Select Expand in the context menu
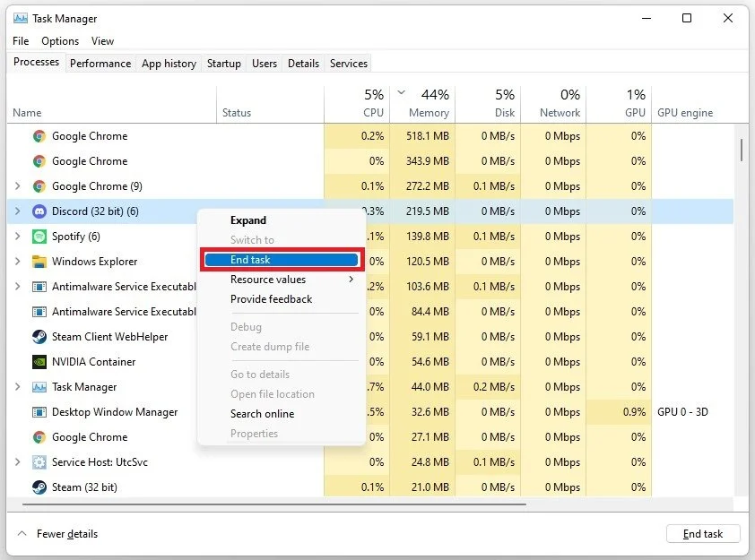The width and height of the screenshot is (755, 560). click(x=248, y=220)
